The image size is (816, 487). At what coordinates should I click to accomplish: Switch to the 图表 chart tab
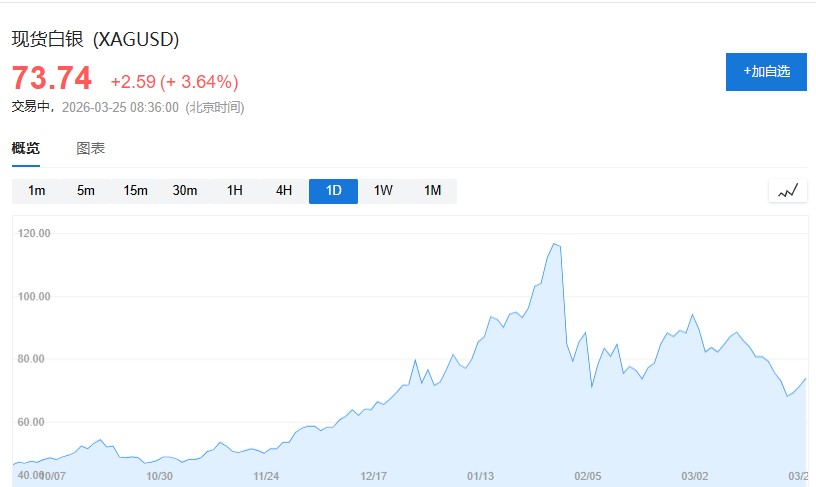coord(91,149)
